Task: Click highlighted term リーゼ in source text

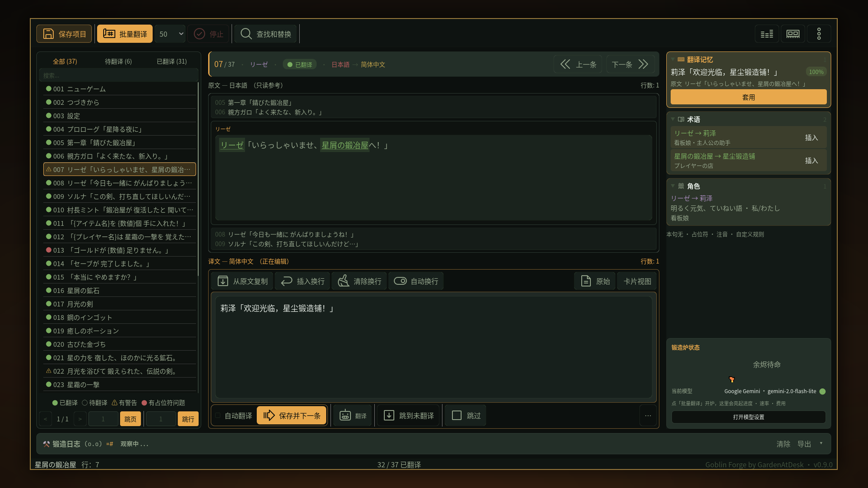Action: (232, 145)
